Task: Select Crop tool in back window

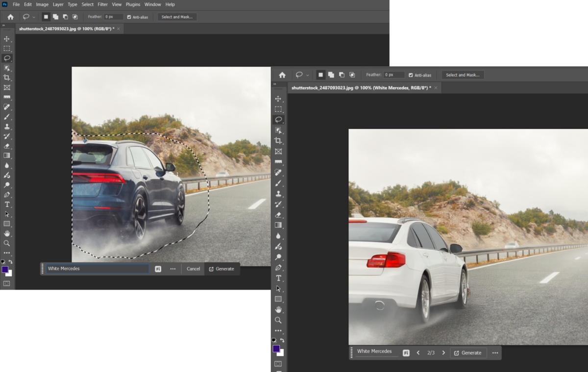Action: pyautogui.click(x=7, y=77)
